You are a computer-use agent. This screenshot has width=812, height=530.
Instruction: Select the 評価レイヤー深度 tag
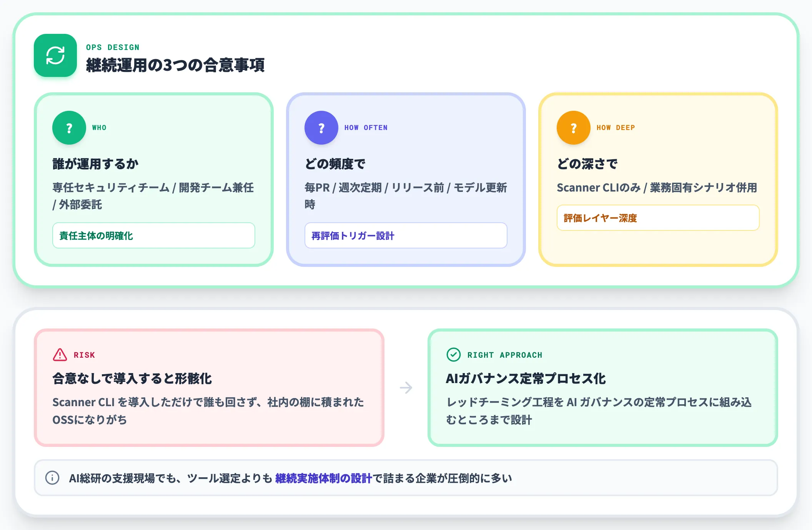658,218
